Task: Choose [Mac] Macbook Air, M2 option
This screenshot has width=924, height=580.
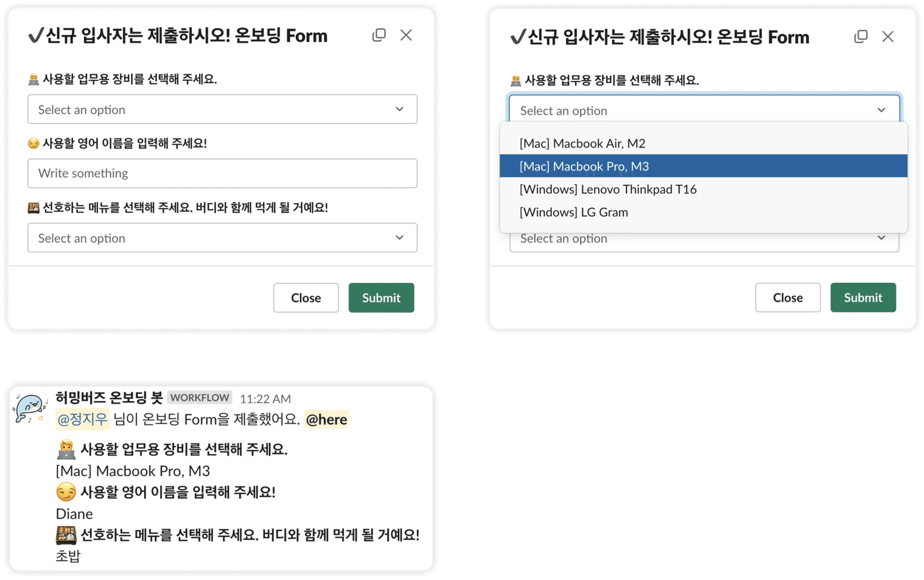Action: 582,143
